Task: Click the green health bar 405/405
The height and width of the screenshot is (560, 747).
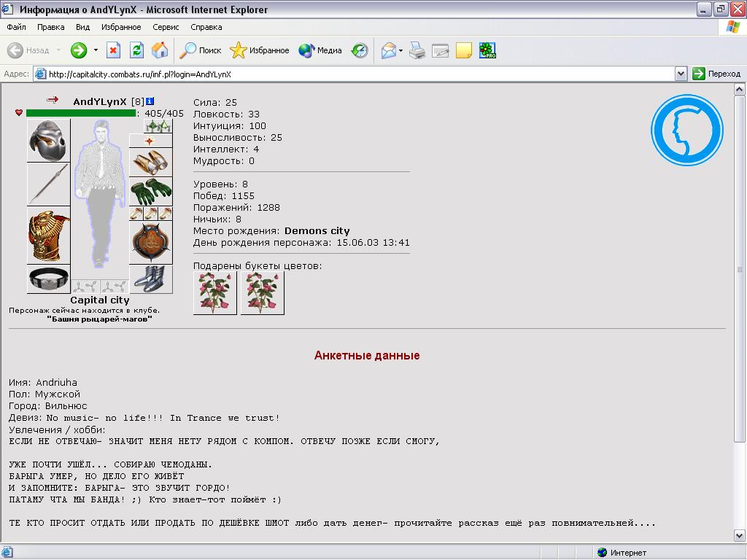Action: click(81, 113)
